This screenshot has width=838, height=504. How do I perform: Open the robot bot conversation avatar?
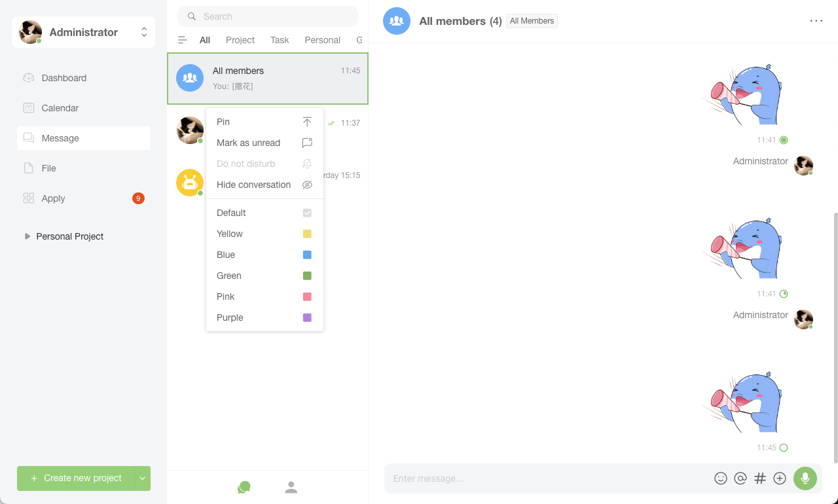coord(190,183)
